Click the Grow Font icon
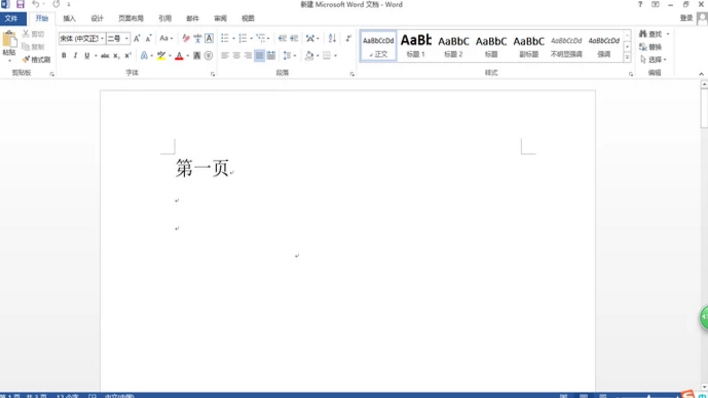708x398 pixels. [137, 38]
